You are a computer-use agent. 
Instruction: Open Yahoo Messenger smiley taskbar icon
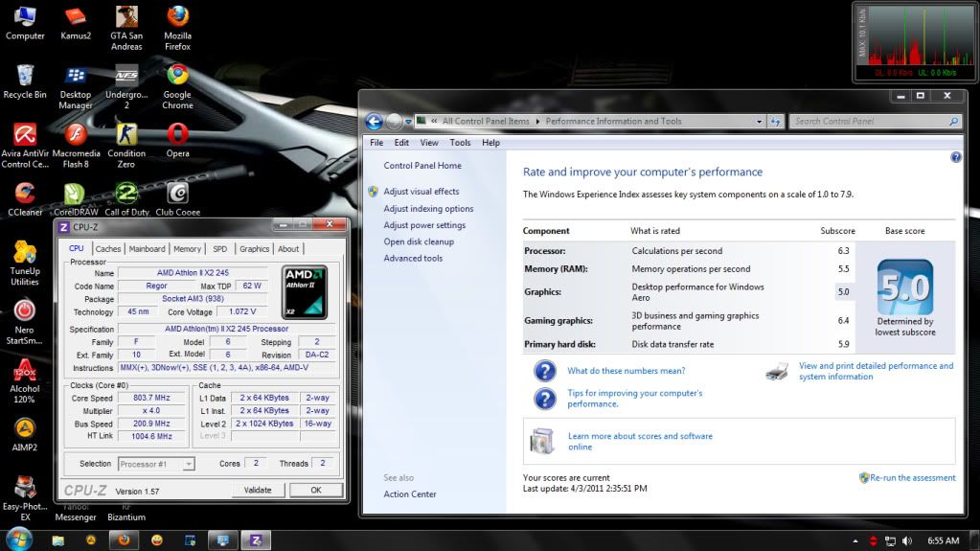click(x=157, y=540)
